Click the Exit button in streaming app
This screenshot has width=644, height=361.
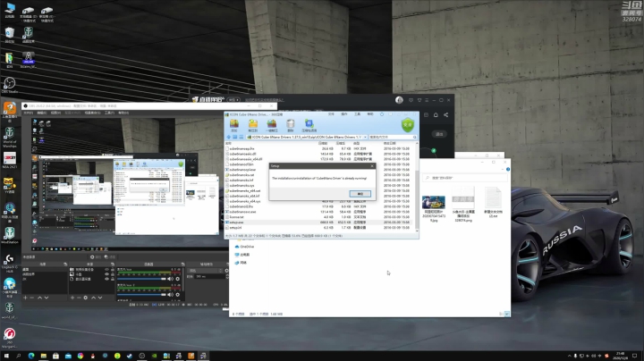439,134
